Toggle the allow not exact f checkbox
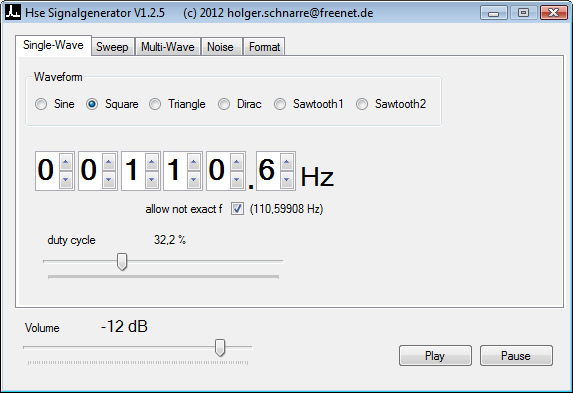Image resolution: width=573 pixels, height=393 pixels. [x=237, y=209]
